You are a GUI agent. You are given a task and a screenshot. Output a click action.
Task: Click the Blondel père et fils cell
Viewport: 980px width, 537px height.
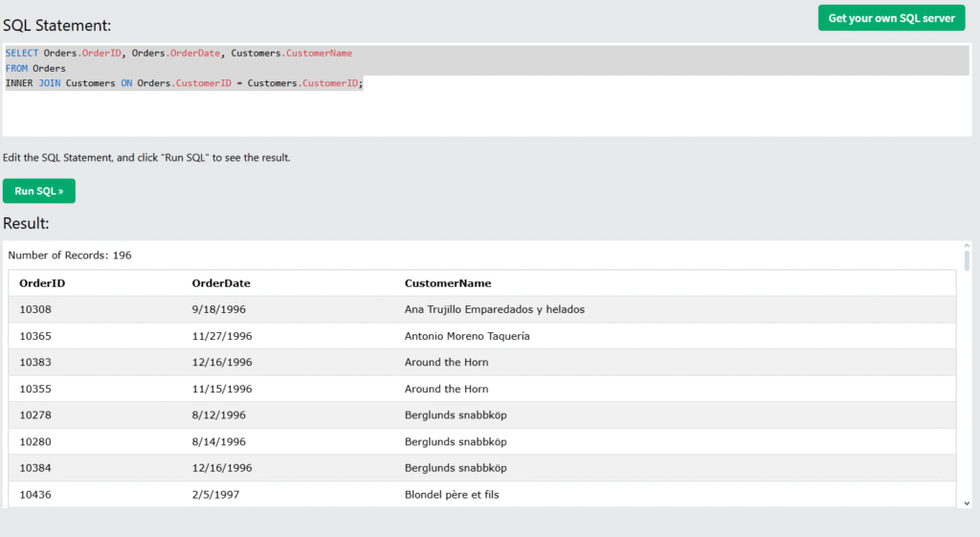pos(452,495)
